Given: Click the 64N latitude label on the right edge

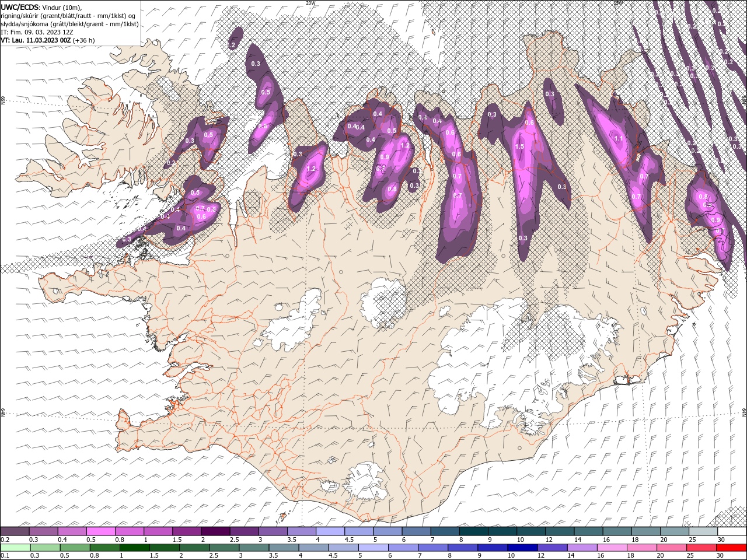Looking at the screenshot, I should tap(744, 412).
